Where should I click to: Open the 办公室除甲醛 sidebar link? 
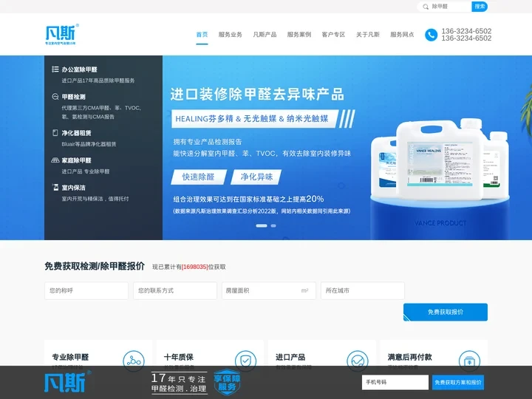coord(79,69)
